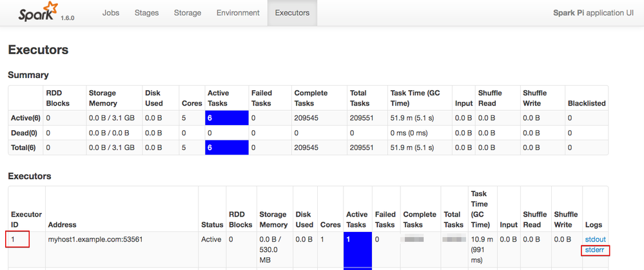644x270 pixels.
Task: Sort executors by Status column header
Action: click(211, 225)
